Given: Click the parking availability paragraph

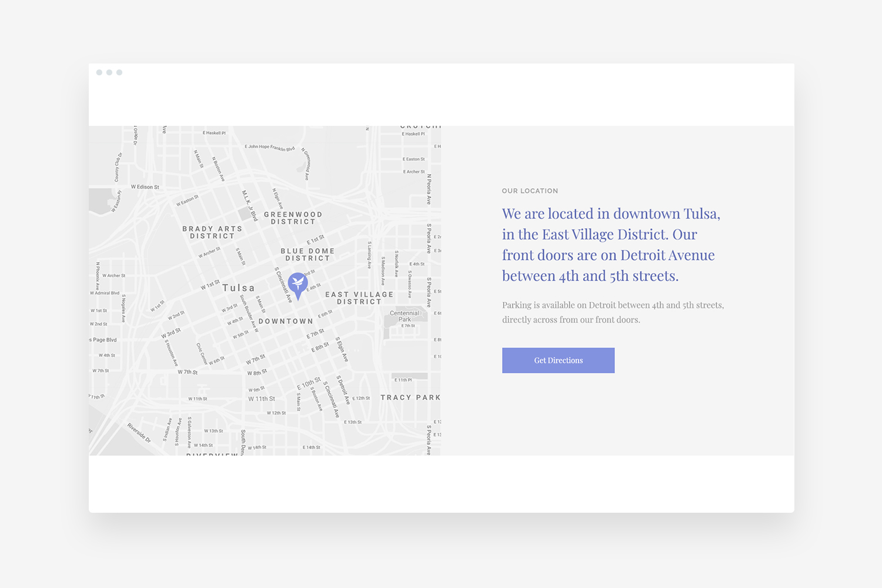Looking at the screenshot, I should [613, 312].
